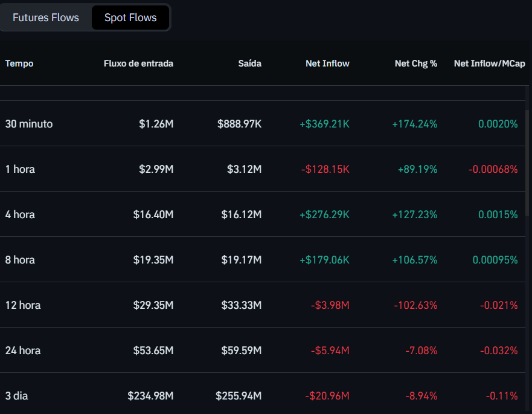The width and height of the screenshot is (532, 414).
Task: Open the 24 hora flow data row
Action: pos(266,351)
